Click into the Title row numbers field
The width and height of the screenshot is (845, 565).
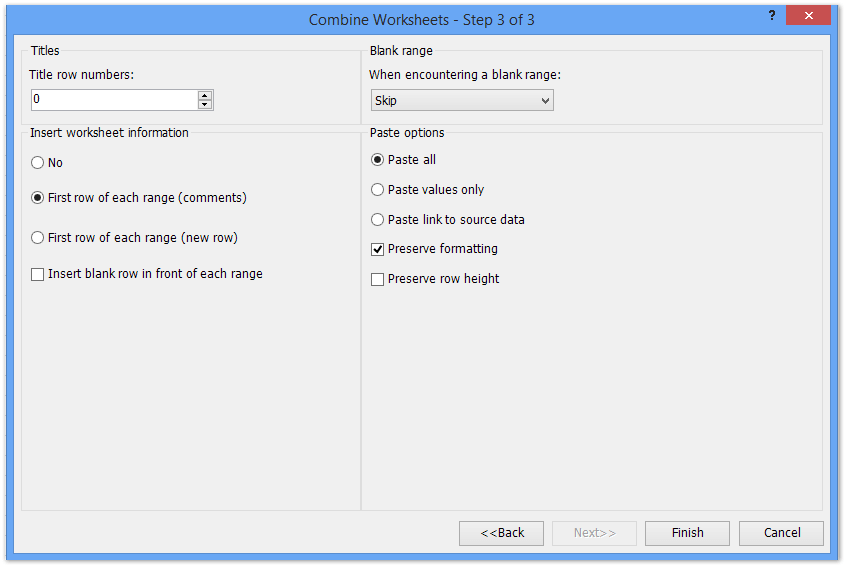pos(115,100)
